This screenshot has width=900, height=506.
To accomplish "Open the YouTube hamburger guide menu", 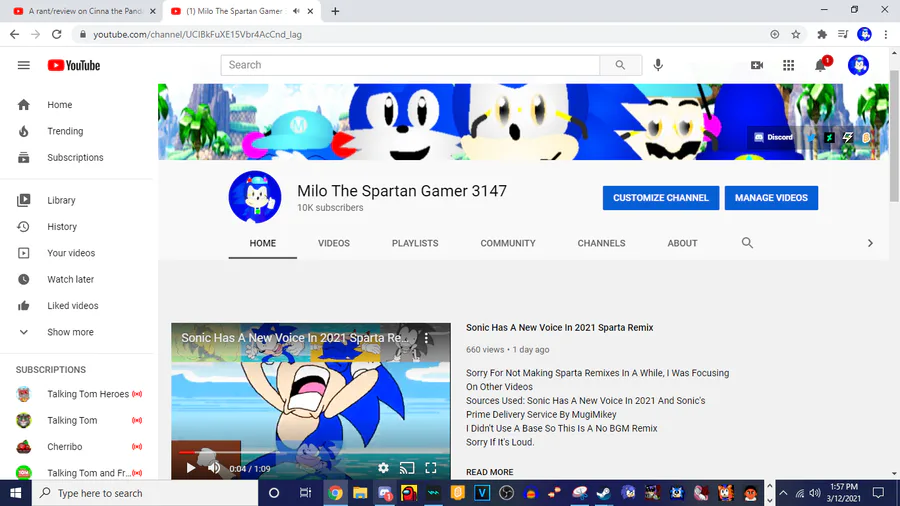I will pyautogui.click(x=24, y=65).
